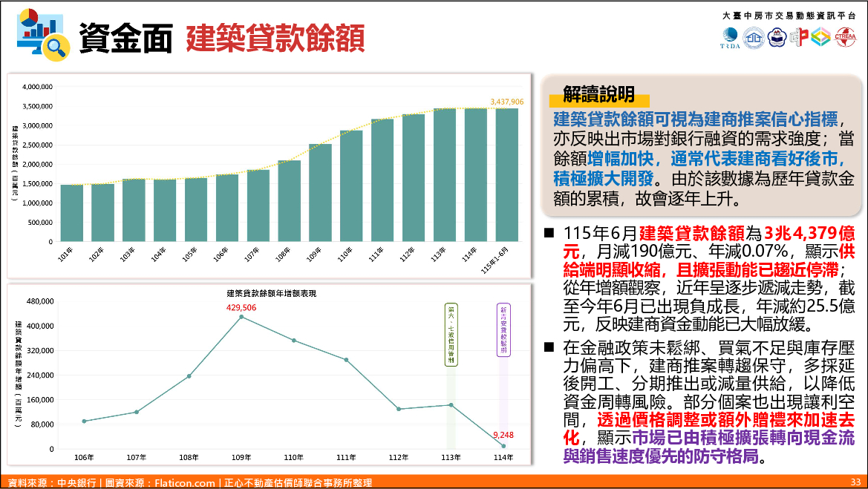The height and width of the screenshot is (489, 868).
Task: Click the 104年 bar in the balance chart
Action: click(x=165, y=210)
